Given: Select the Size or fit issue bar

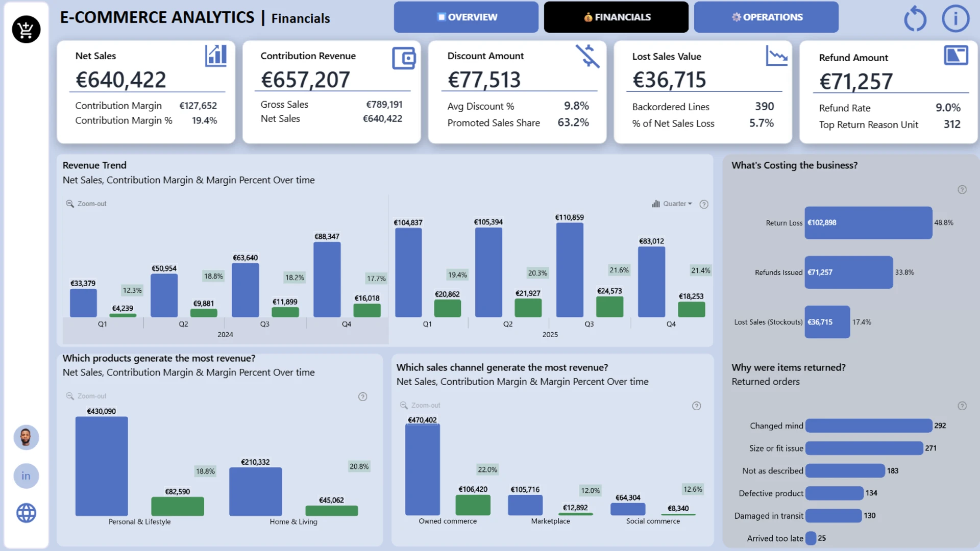Looking at the screenshot, I should [864, 448].
